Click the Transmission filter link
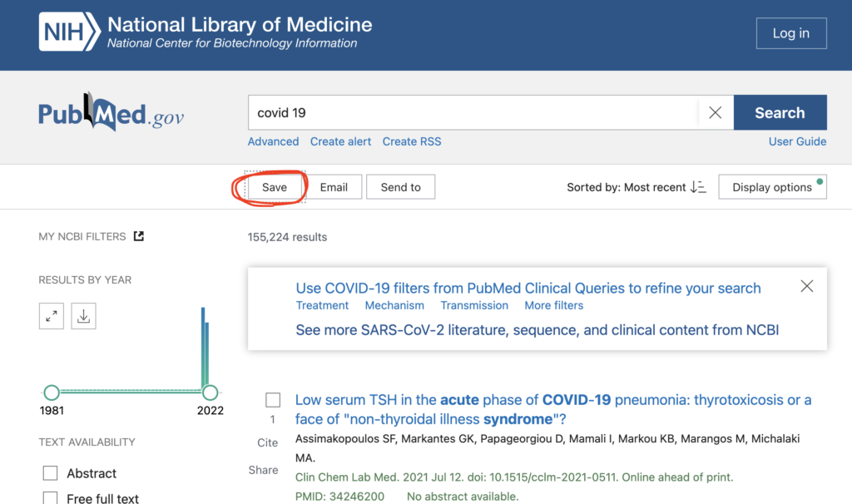 [x=474, y=306]
